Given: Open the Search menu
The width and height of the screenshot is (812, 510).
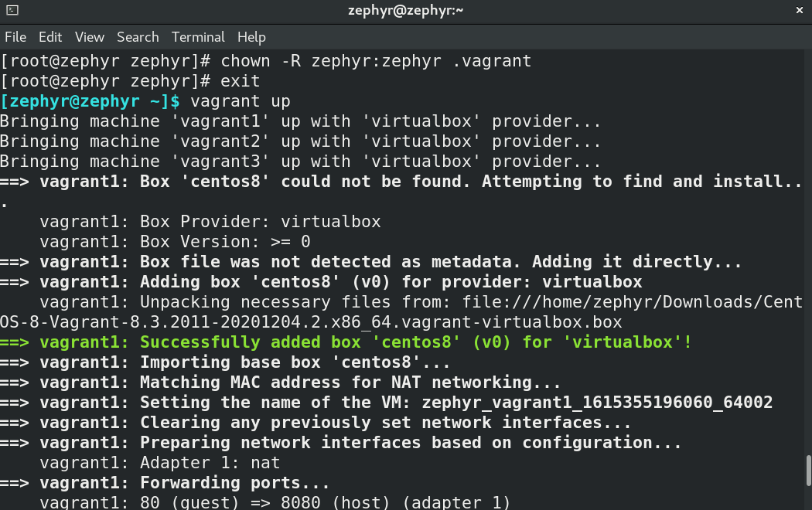Looking at the screenshot, I should pos(138,36).
